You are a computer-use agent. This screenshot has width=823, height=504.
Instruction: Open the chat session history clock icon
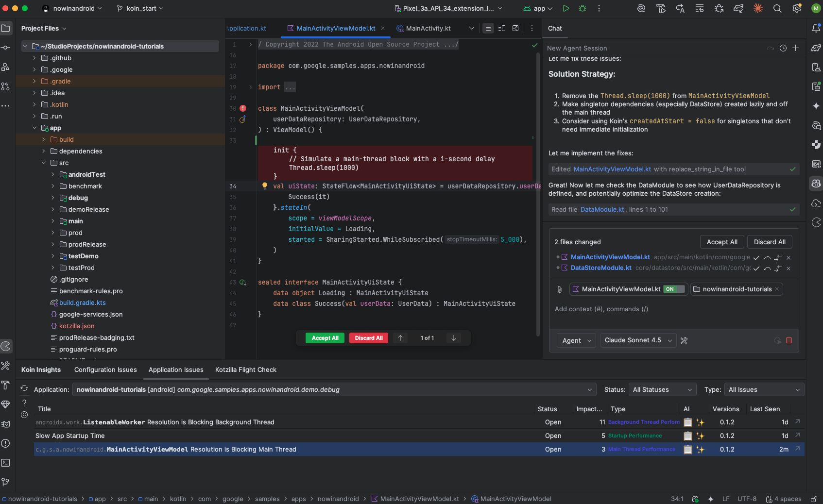(783, 48)
